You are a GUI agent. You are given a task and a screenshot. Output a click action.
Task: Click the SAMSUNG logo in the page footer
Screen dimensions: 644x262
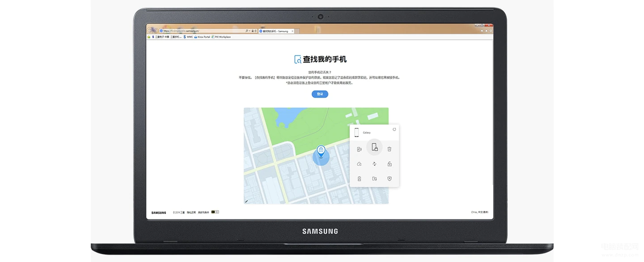(x=159, y=212)
